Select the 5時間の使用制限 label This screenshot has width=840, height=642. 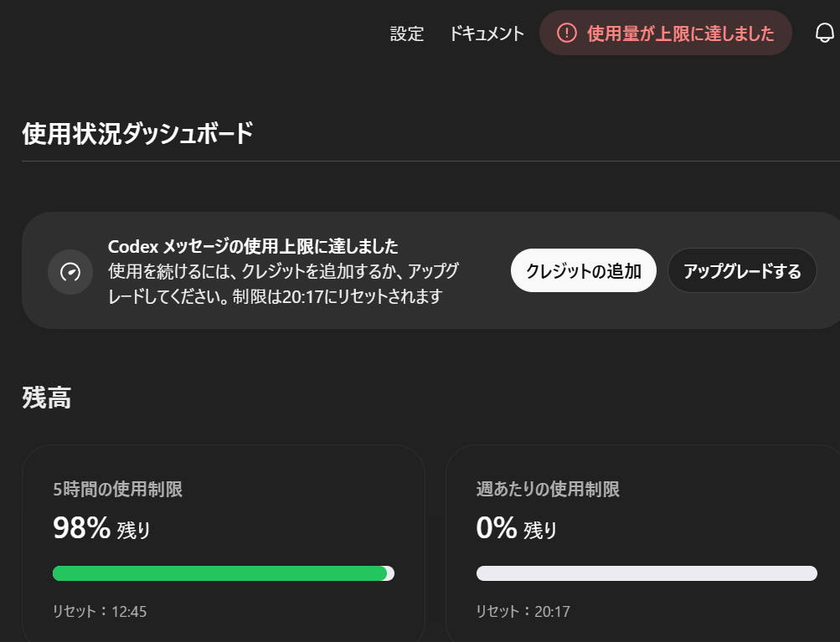tap(117, 490)
